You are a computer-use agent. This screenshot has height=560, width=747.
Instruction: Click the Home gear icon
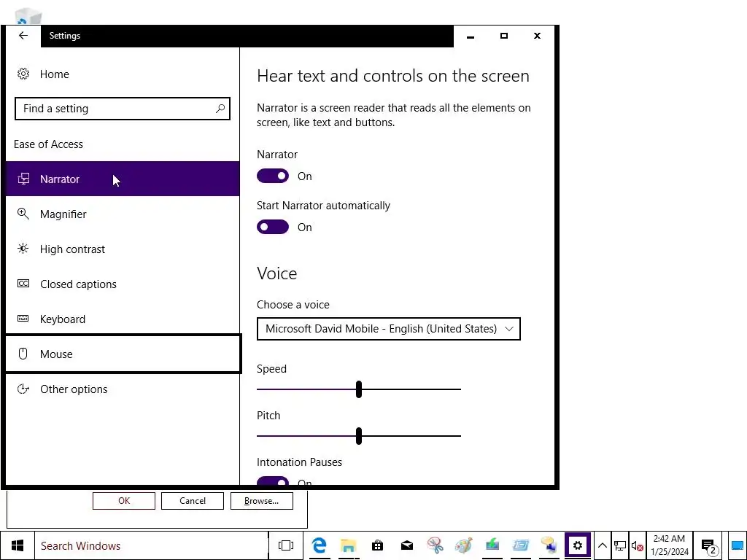pos(23,74)
